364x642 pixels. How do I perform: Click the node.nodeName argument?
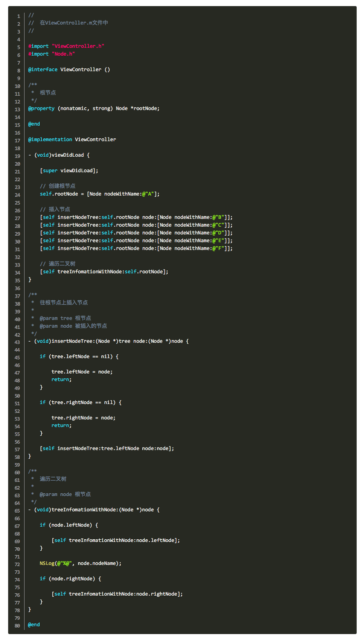98,563
